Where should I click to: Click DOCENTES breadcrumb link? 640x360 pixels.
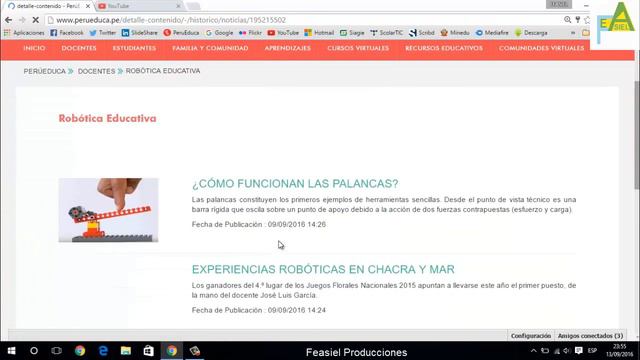point(96,71)
